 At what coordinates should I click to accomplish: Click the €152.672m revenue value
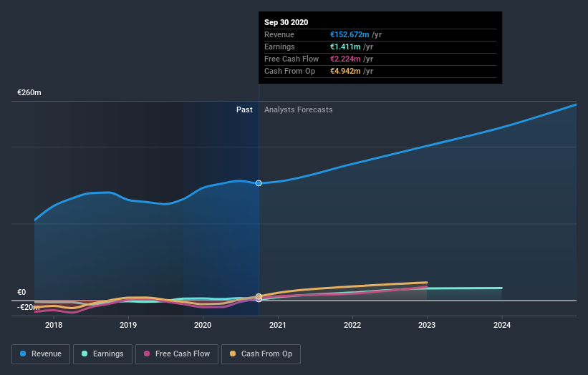click(x=350, y=34)
